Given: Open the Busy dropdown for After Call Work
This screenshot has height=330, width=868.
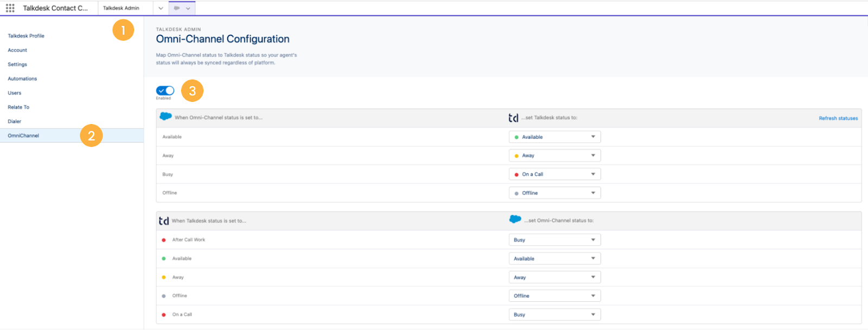Looking at the screenshot, I should 554,240.
